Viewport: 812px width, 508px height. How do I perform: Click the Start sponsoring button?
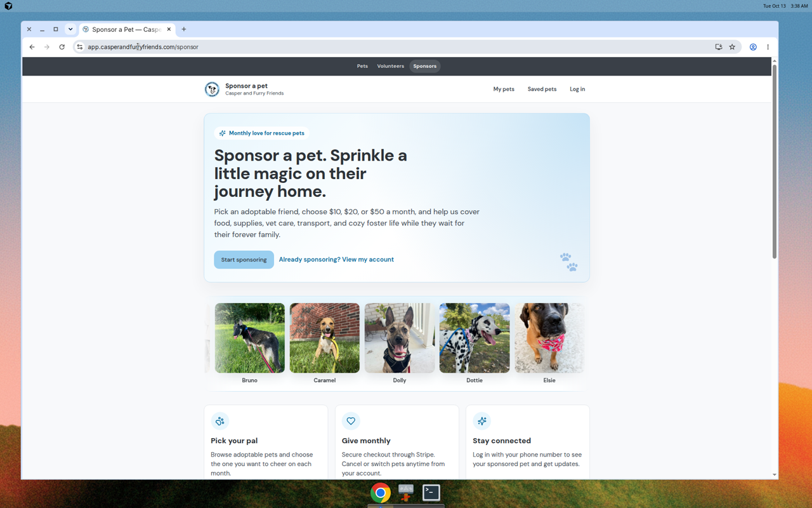coord(244,260)
